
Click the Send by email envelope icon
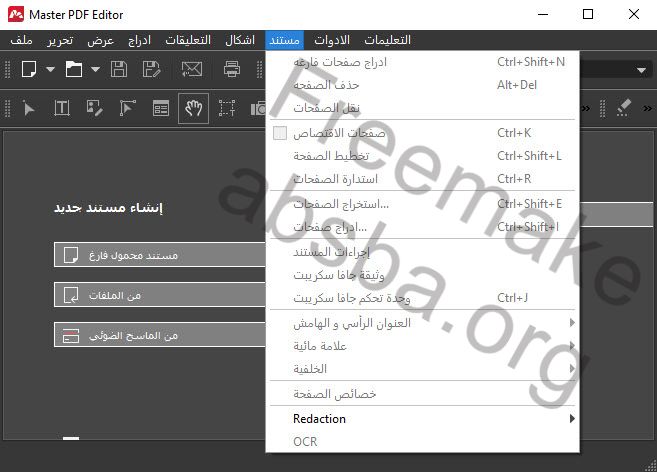coord(192,69)
